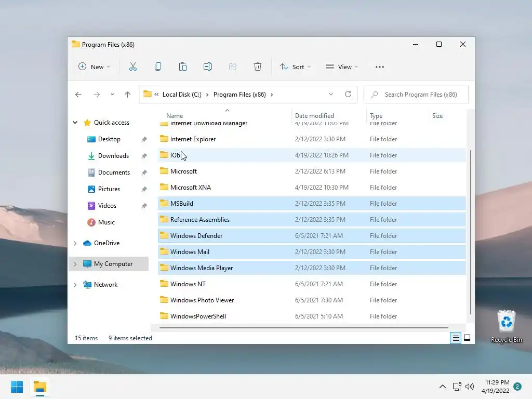The width and height of the screenshot is (532, 399).
Task: Switch to details view icon in status bar
Action: point(456,338)
